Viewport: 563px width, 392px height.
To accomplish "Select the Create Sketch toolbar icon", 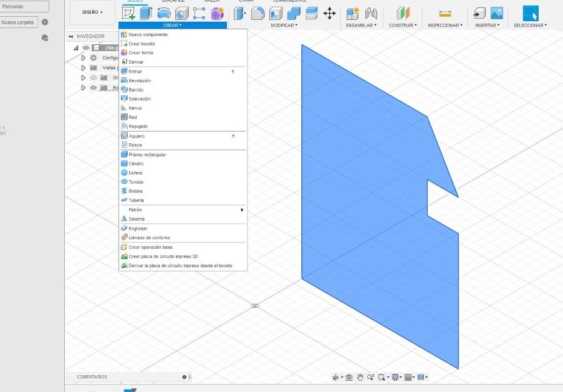I will (128, 13).
